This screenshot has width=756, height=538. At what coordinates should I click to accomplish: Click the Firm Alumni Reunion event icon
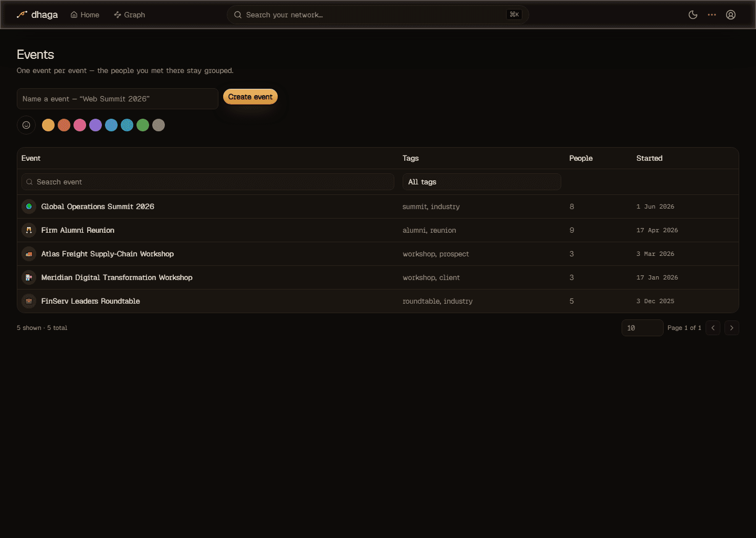pos(29,230)
